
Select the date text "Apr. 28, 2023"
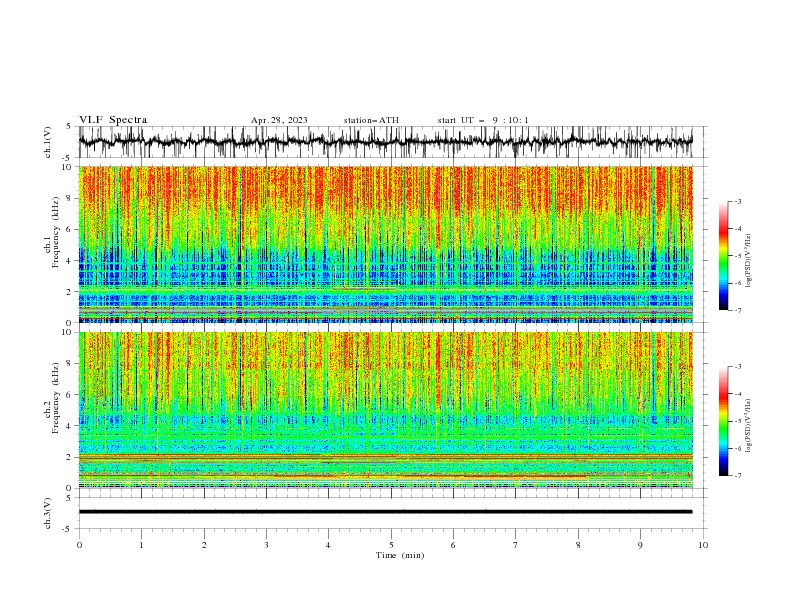pyautogui.click(x=279, y=120)
